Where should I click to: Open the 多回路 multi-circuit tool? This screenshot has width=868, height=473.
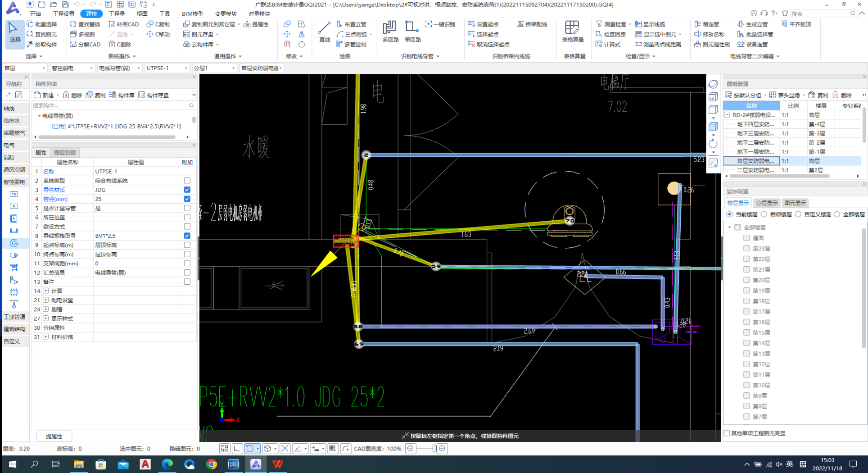[390, 33]
